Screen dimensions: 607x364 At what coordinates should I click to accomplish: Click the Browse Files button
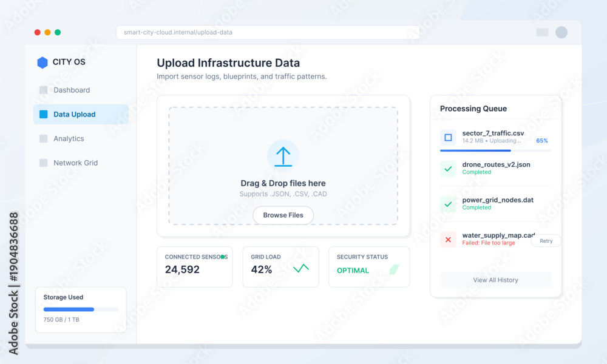point(283,215)
